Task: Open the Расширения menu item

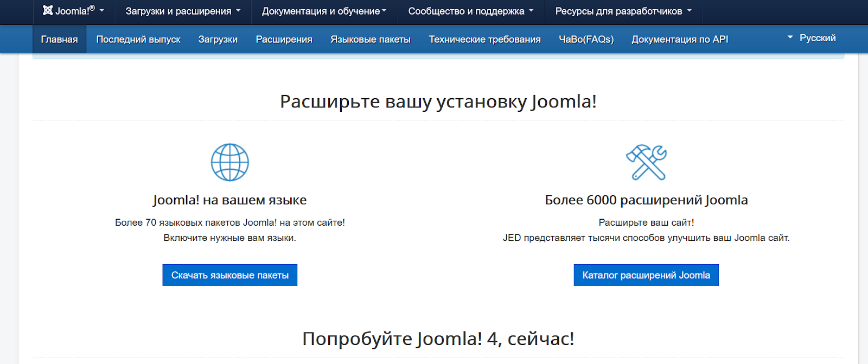Action: (284, 39)
